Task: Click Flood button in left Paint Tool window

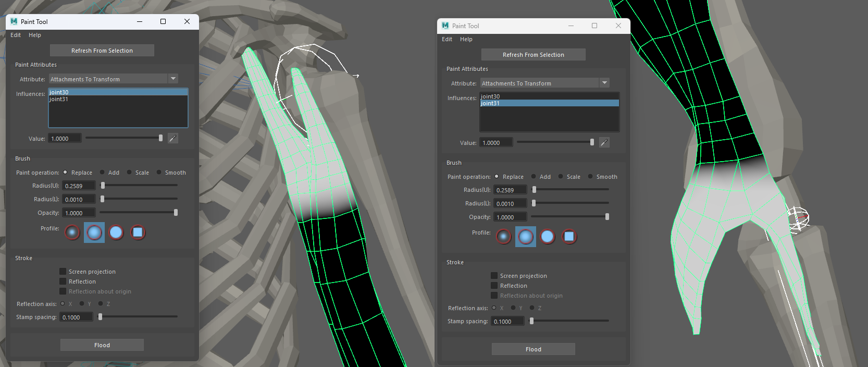Action: [x=102, y=345]
